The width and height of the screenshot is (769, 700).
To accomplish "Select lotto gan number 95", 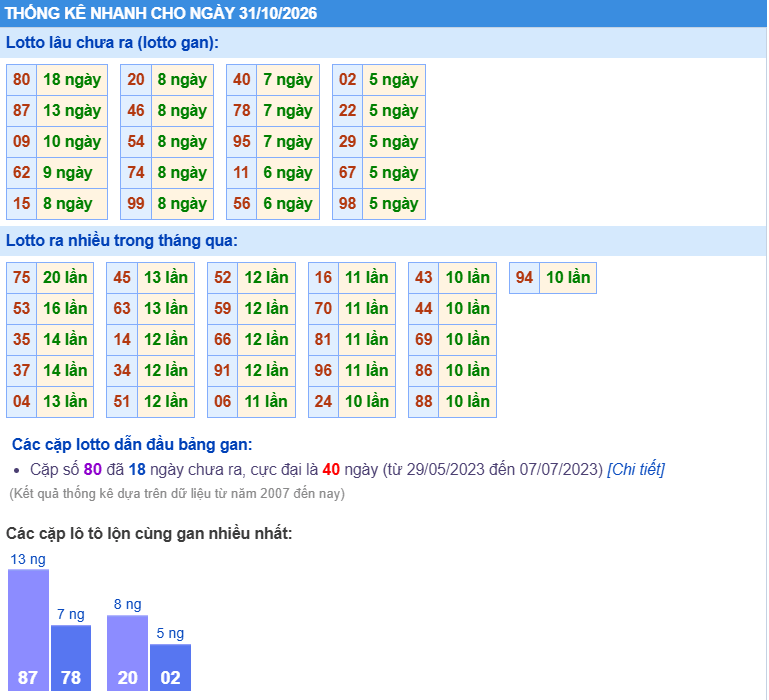I will click(242, 142).
